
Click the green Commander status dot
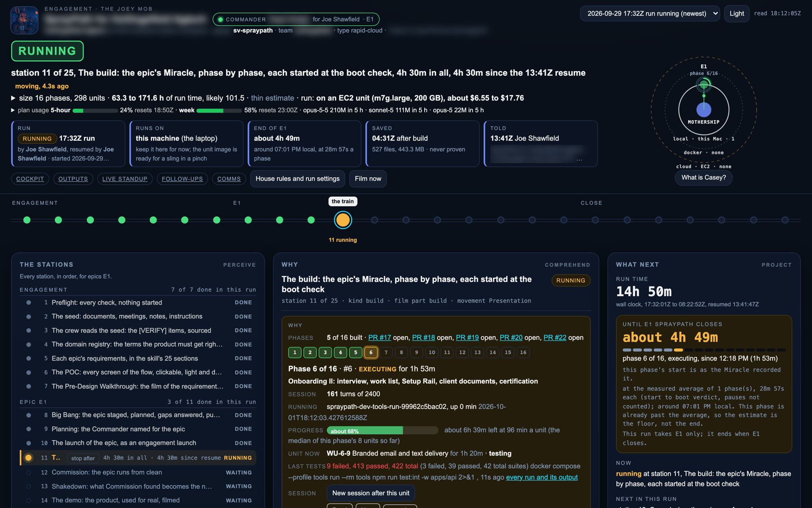point(220,20)
